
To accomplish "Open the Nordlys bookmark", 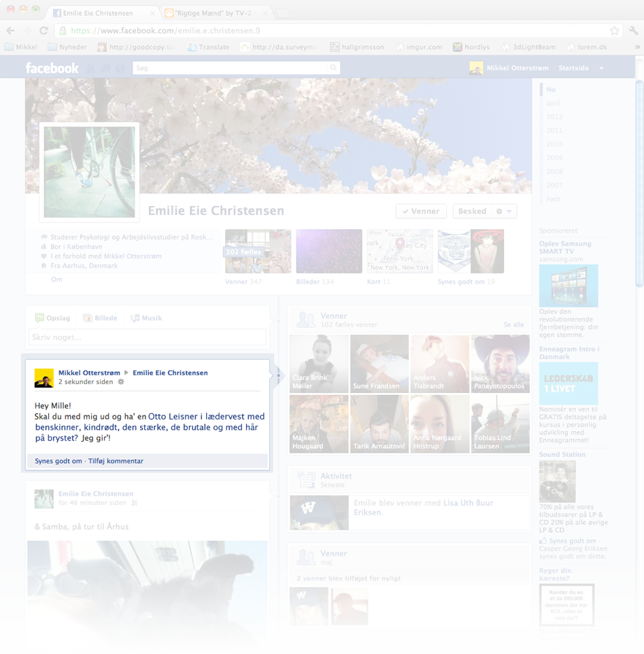I will (x=471, y=47).
